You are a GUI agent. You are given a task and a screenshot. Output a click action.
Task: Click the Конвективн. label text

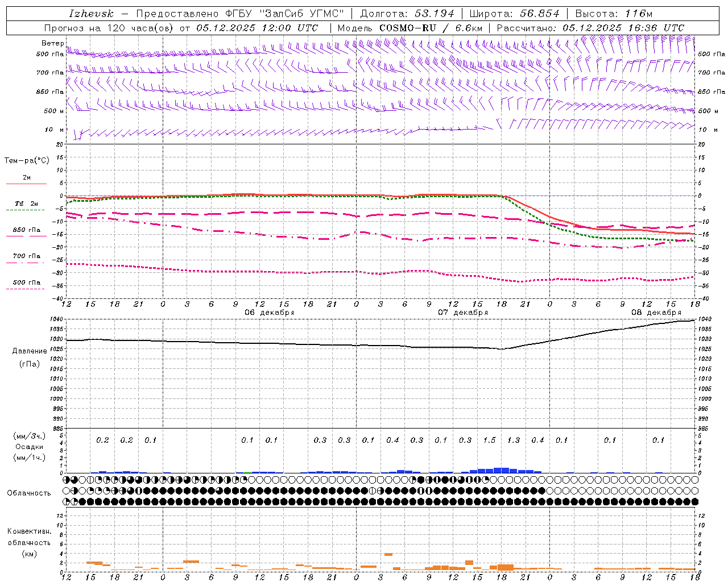point(30,531)
